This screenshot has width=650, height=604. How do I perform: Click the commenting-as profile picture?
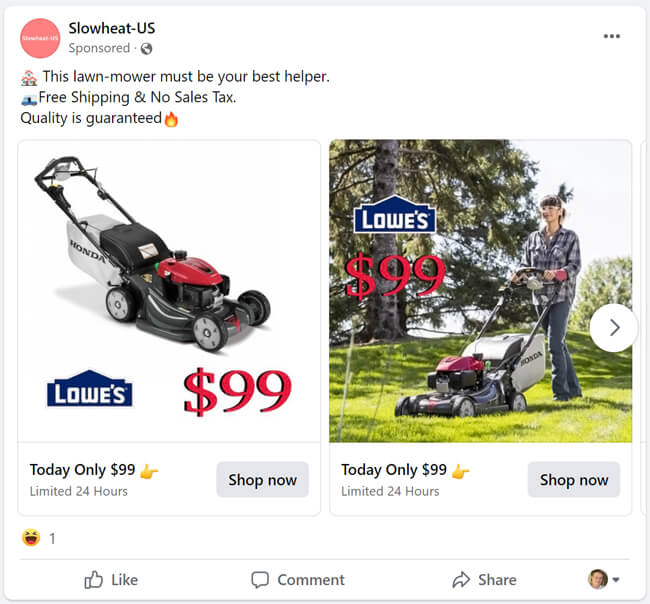coord(598,579)
